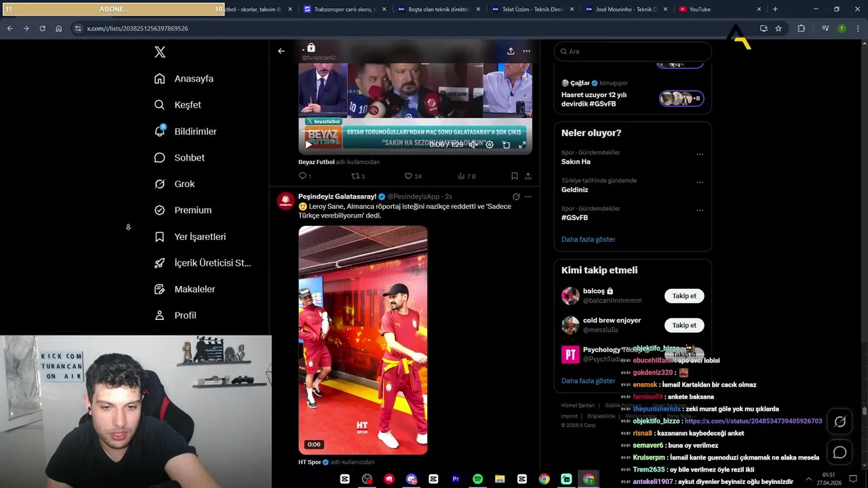The height and width of the screenshot is (488, 868).
Task: Open options for Sakın Ha trend
Action: [x=700, y=155]
